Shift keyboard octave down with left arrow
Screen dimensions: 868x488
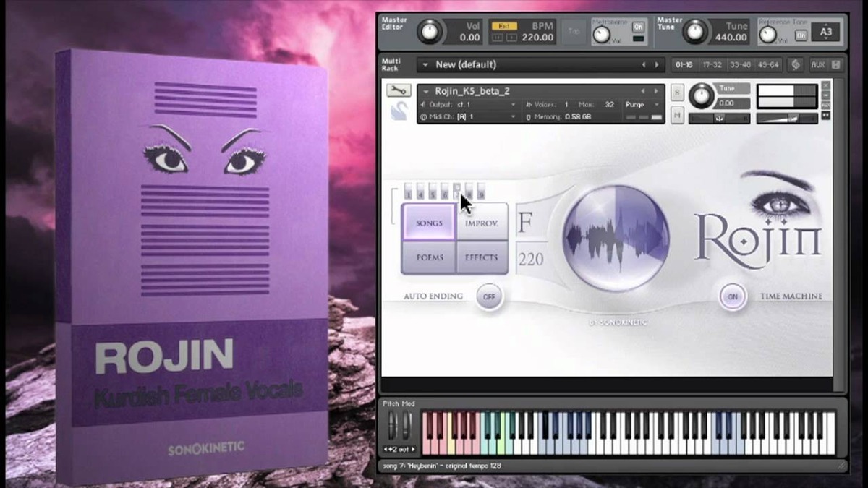coord(386,450)
